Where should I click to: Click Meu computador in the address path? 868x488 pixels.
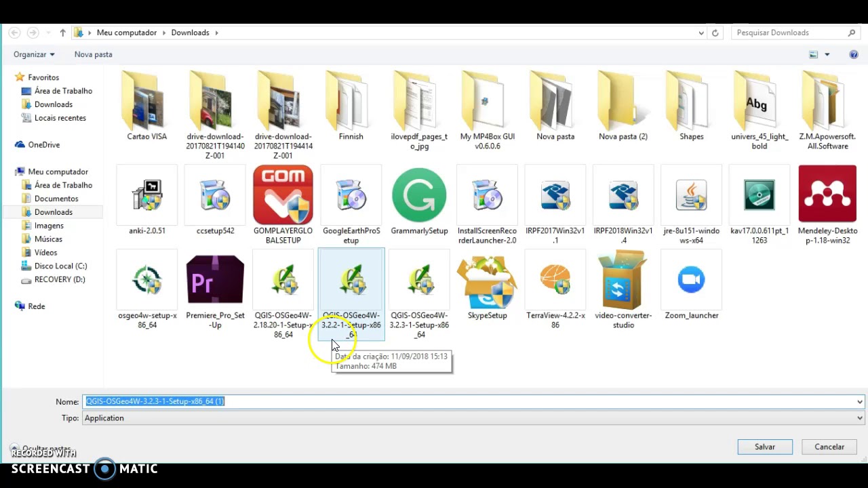tap(127, 33)
